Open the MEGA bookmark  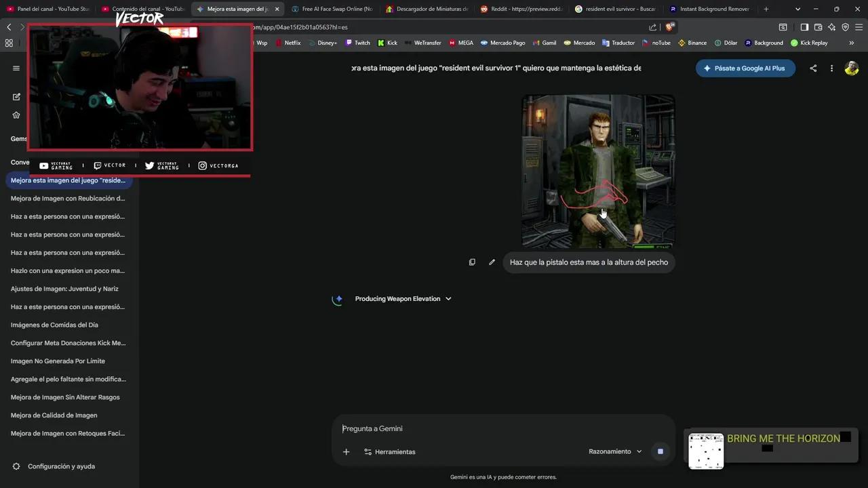tap(461, 43)
